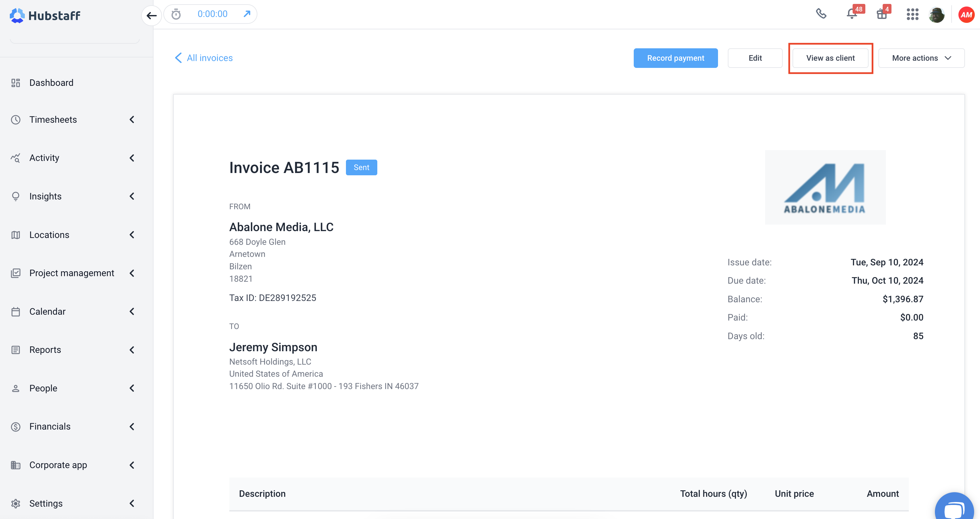
Task: Open Dashboard from sidebar
Action: [x=51, y=83]
